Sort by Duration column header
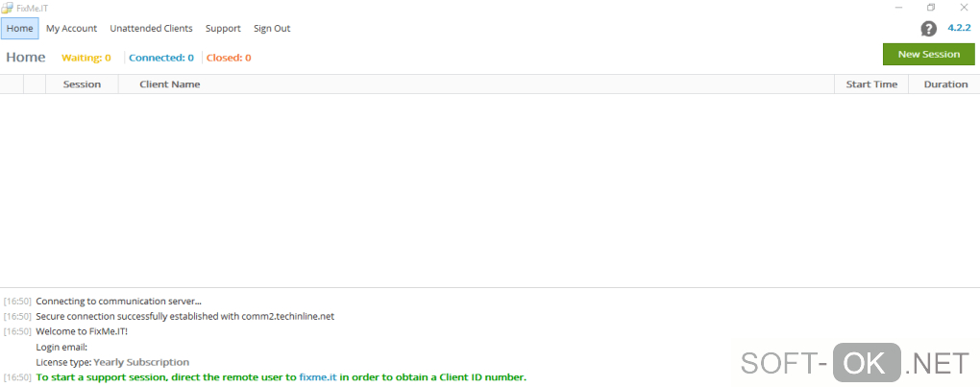 (x=945, y=85)
